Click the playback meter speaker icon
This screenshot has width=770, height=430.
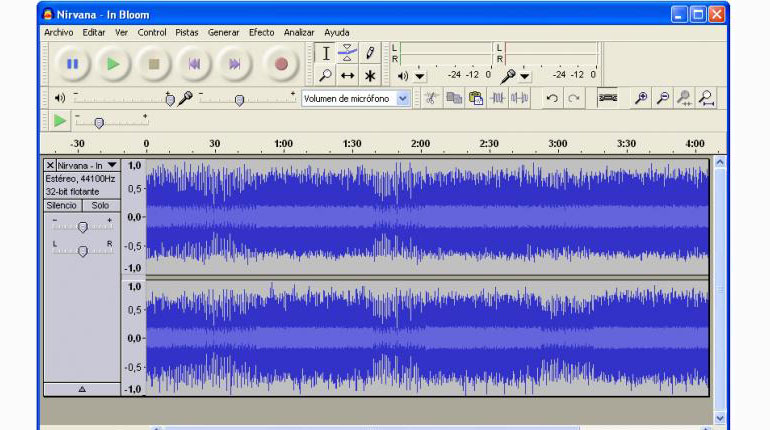click(403, 76)
